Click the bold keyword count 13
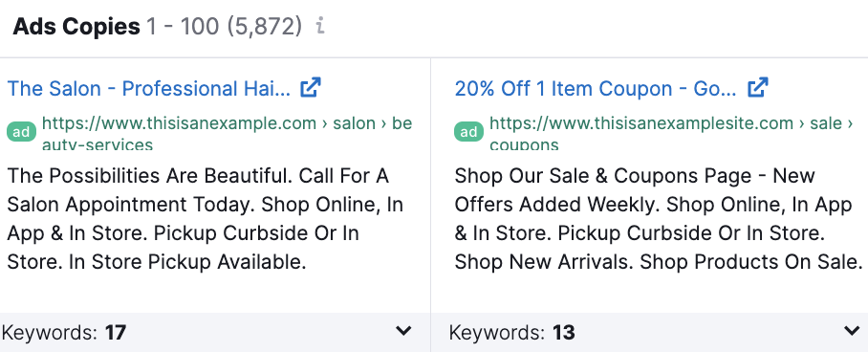 [564, 333]
